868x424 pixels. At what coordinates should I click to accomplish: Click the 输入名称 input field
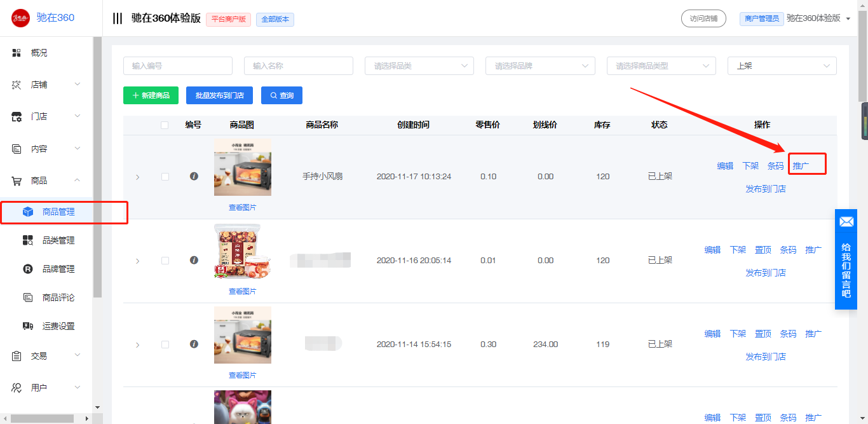pos(299,66)
